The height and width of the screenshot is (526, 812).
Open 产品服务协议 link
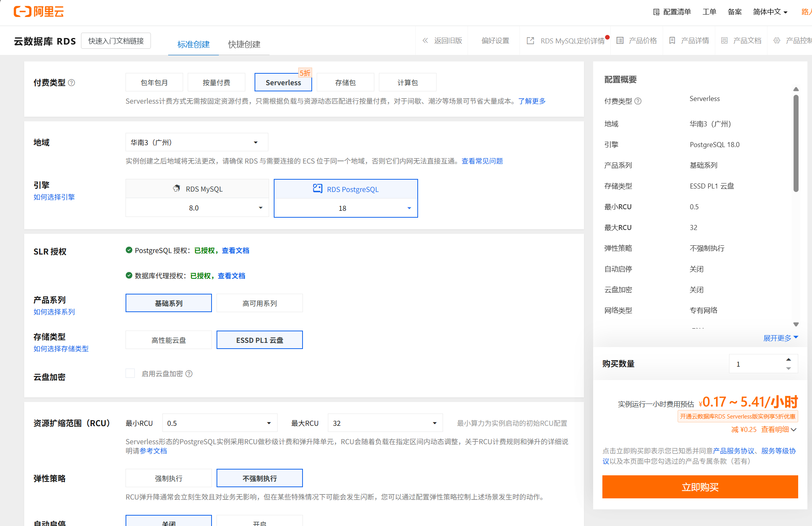[734, 451]
